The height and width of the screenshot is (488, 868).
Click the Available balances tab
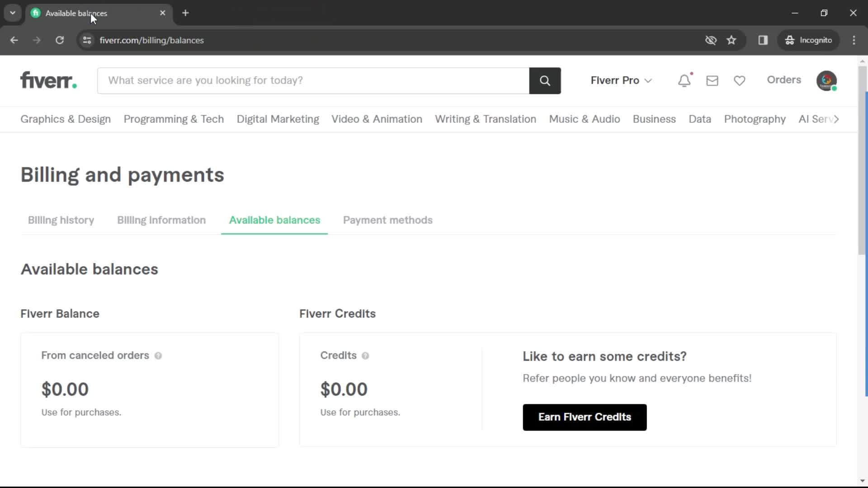tap(274, 220)
